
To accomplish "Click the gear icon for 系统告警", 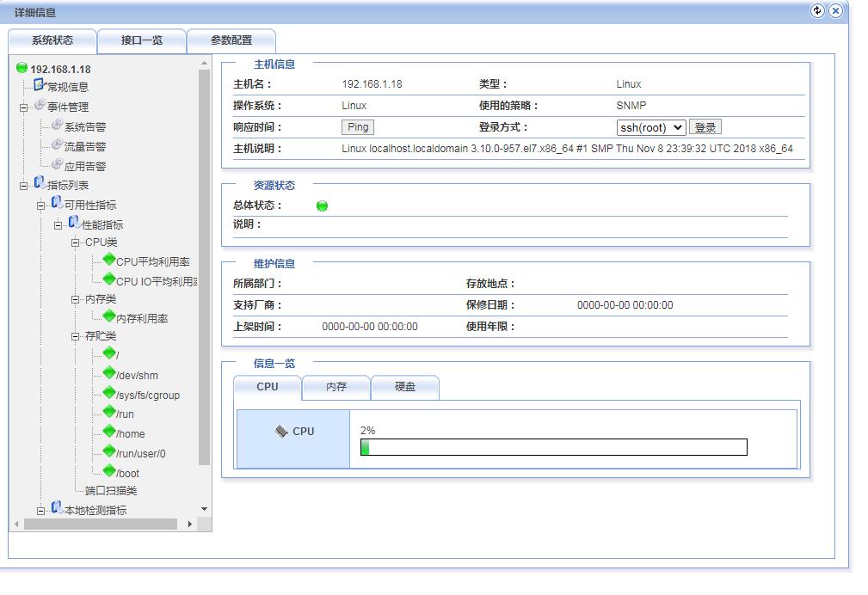I will click(x=57, y=126).
